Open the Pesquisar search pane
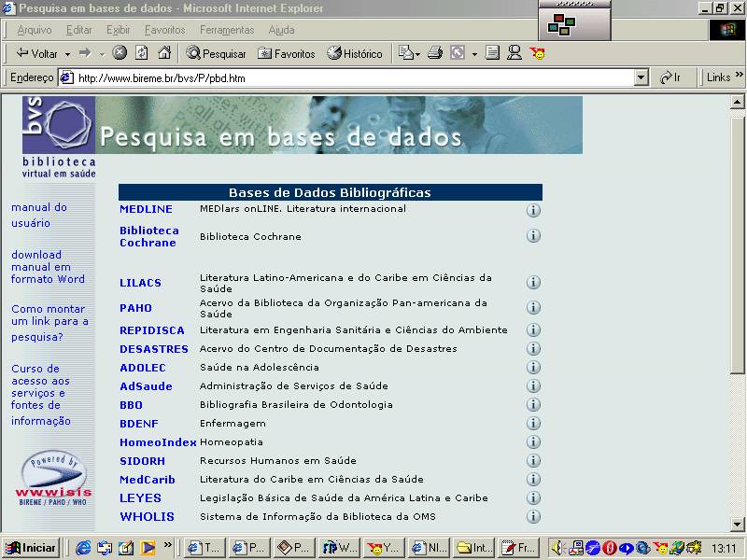Image resolution: width=747 pixels, height=560 pixels. 216,53
